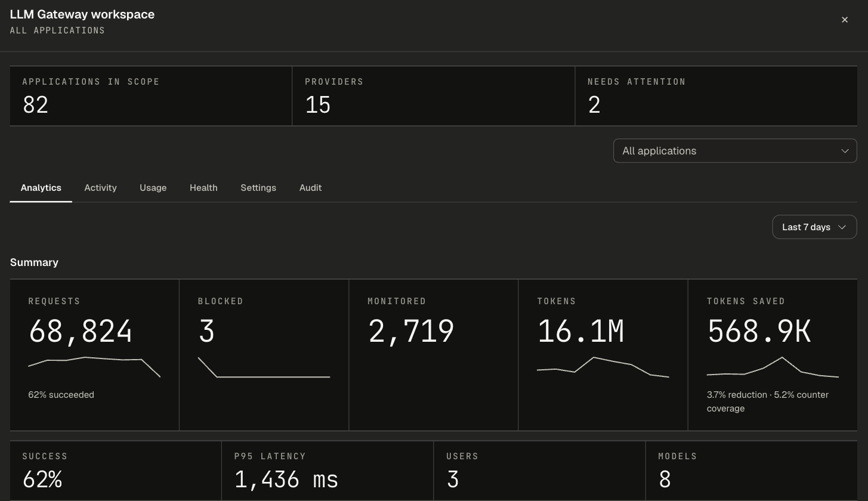Click the Tokens sparkline chart
868x501 pixels.
point(603,367)
